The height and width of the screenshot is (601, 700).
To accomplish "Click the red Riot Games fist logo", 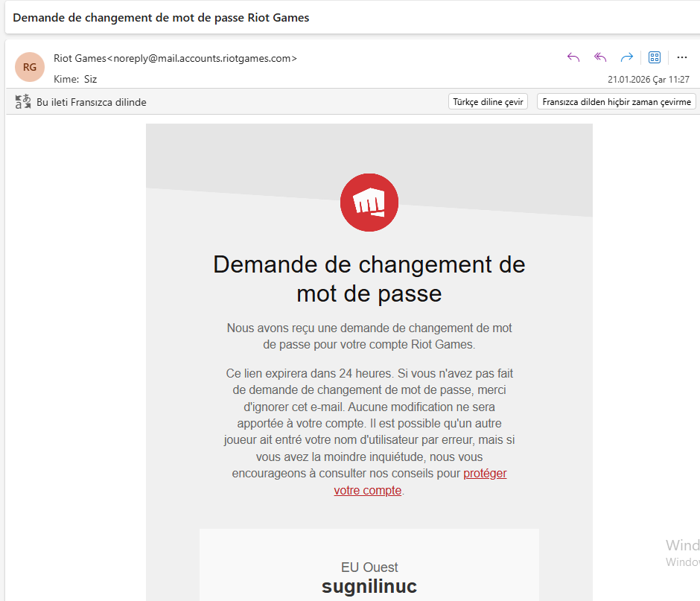I will (369, 203).
